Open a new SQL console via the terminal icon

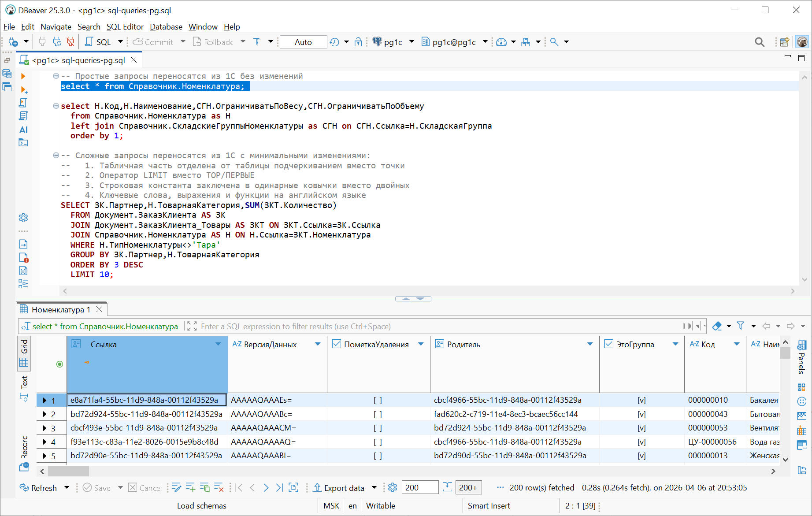pos(23,142)
